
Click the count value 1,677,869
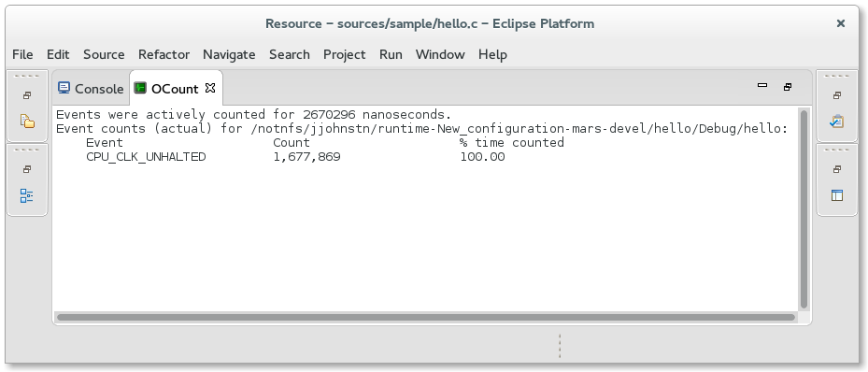coord(306,157)
